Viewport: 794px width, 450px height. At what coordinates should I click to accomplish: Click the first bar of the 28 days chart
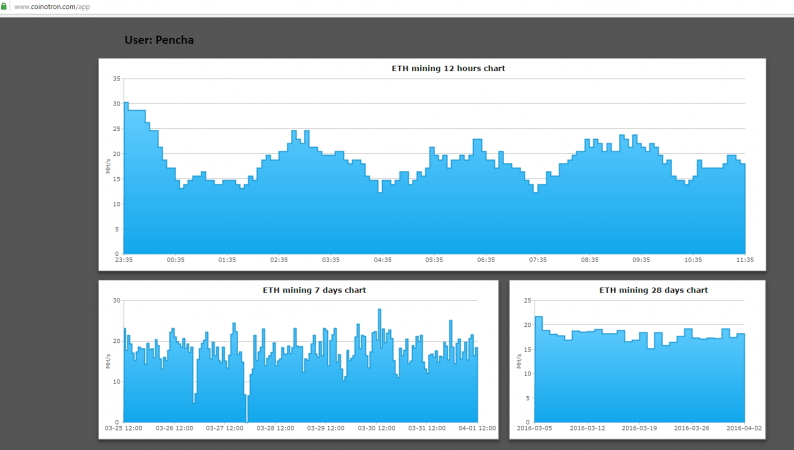tap(539, 370)
